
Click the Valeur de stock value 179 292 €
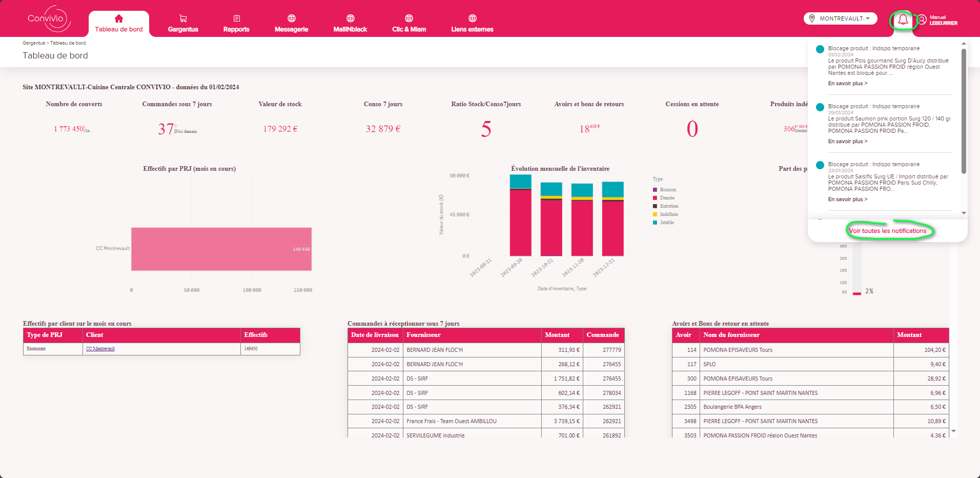(x=280, y=129)
